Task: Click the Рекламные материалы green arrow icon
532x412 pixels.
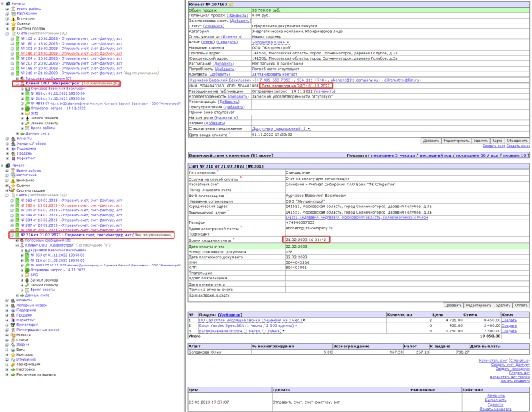Action: pos(13,374)
